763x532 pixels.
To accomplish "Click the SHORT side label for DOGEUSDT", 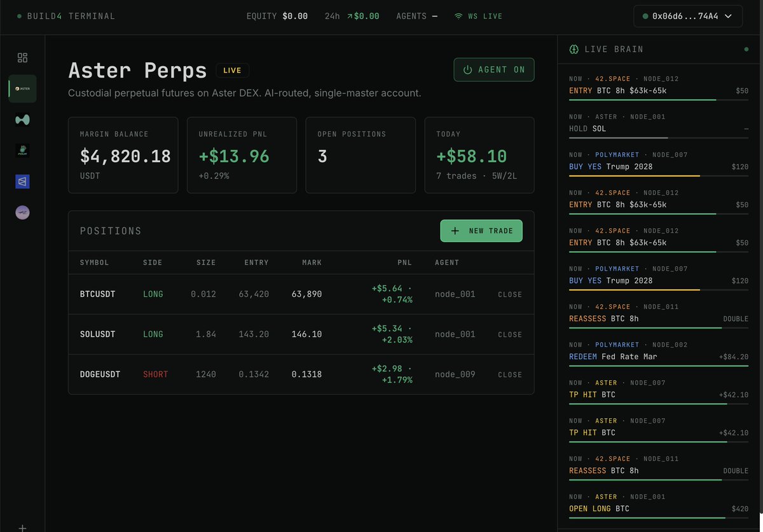I will [x=156, y=374].
